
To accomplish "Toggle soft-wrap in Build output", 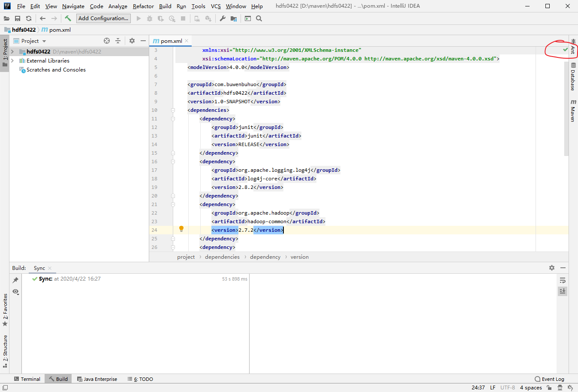I will click(563, 280).
